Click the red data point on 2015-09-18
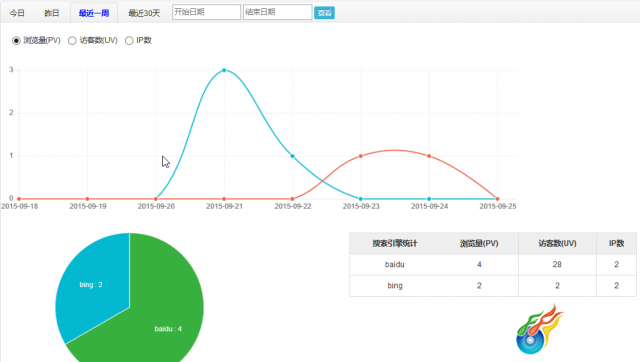640x362 pixels. tap(19, 199)
